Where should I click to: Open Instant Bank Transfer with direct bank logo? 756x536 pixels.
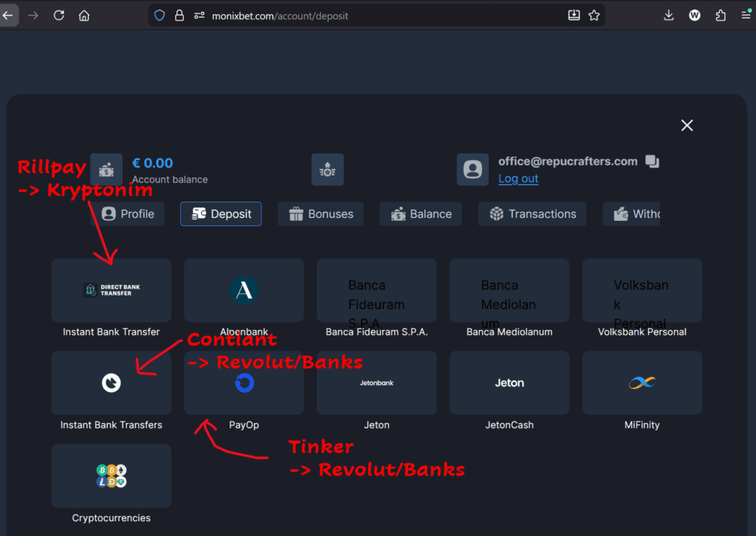pos(111,290)
